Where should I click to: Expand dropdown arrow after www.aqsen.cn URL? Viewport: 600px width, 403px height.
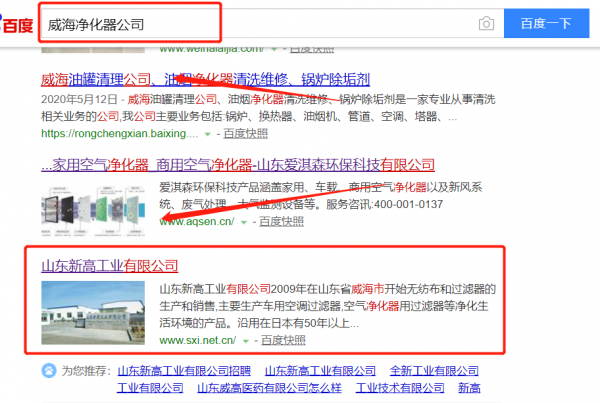point(240,221)
